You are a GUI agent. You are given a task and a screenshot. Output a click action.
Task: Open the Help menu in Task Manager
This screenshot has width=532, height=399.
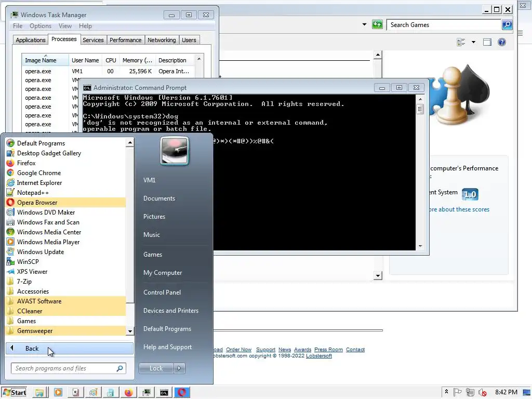[86, 26]
